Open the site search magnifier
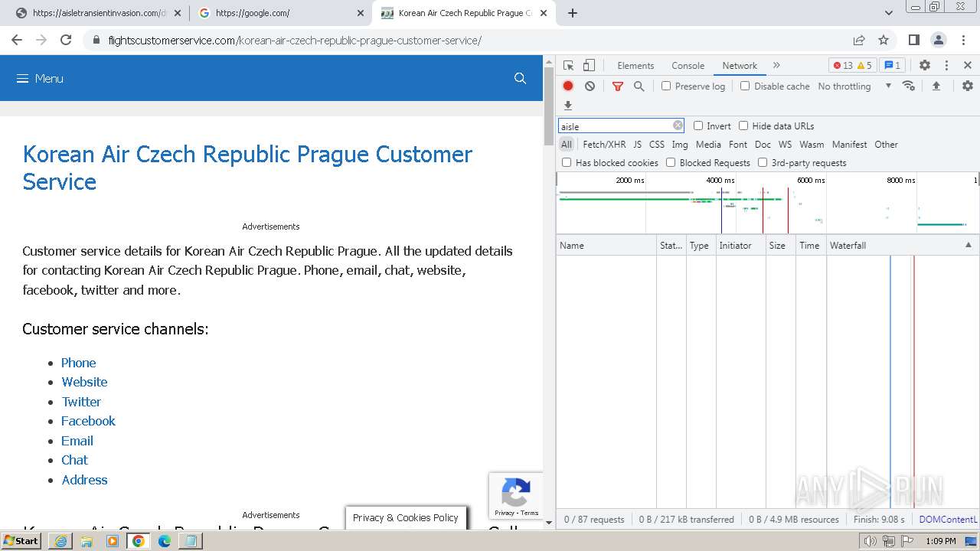 tap(520, 78)
